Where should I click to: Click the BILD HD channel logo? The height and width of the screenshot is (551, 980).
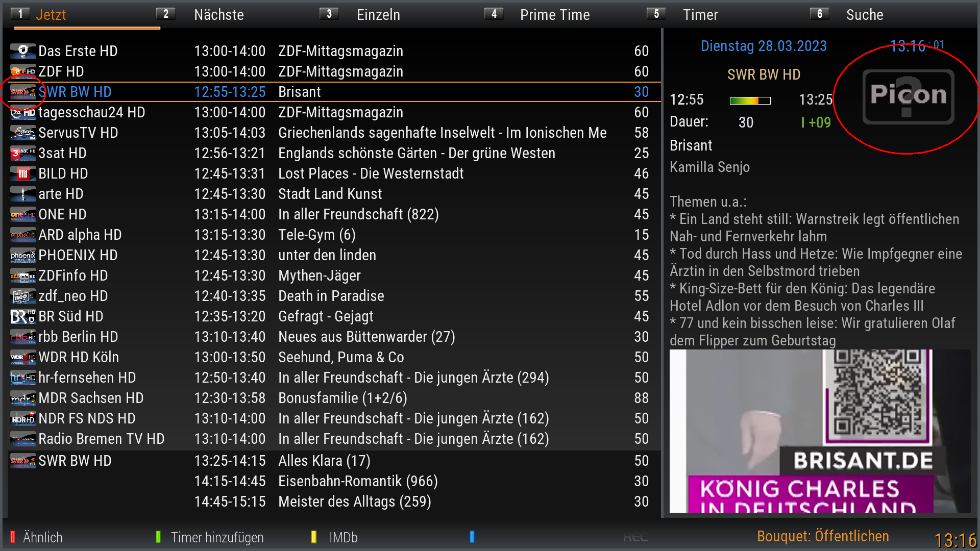point(23,173)
